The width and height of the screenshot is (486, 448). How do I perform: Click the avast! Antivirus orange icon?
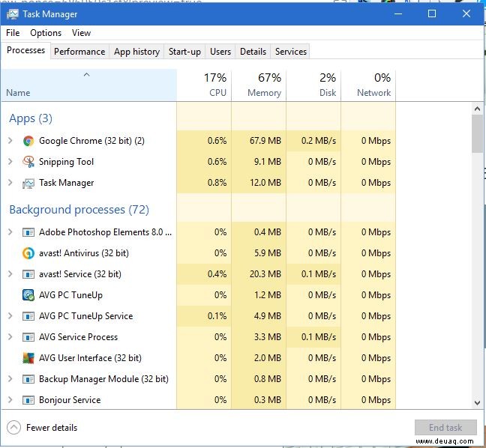(28, 253)
